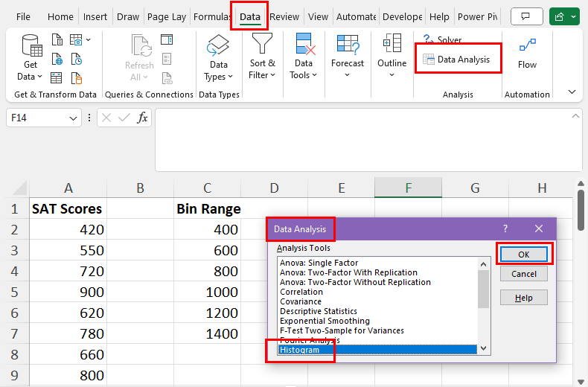Image resolution: width=588 pixels, height=387 pixels.
Task: Open the Automate tab
Action: (356, 17)
